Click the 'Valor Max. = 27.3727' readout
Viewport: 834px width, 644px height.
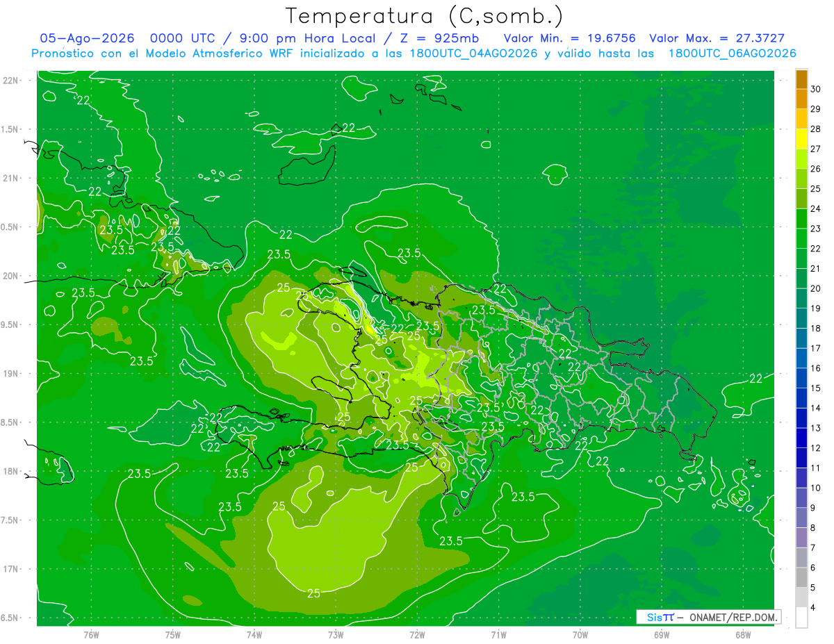(x=717, y=38)
